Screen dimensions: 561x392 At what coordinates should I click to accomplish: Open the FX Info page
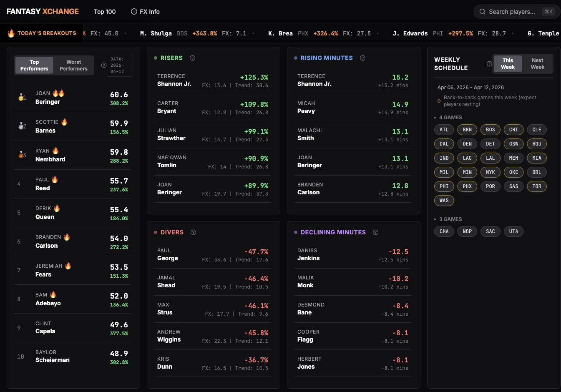[x=145, y=12]
